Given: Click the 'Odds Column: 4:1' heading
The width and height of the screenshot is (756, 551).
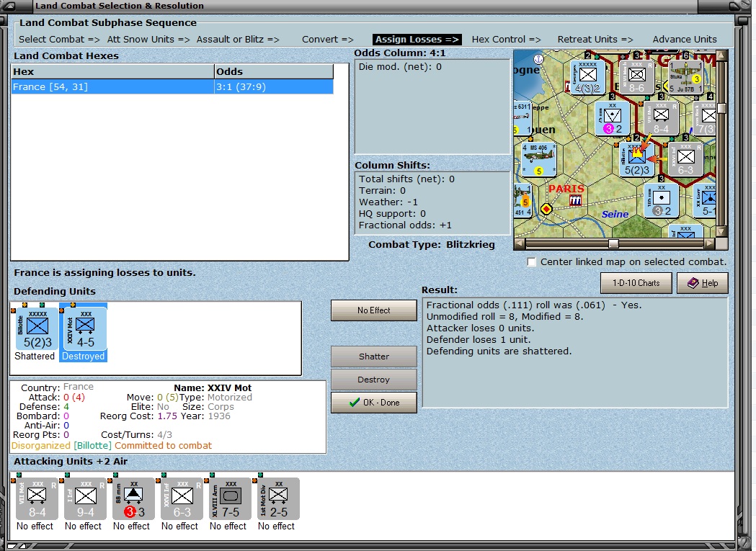Looking at the screenshot, I should tap(400, 53).
